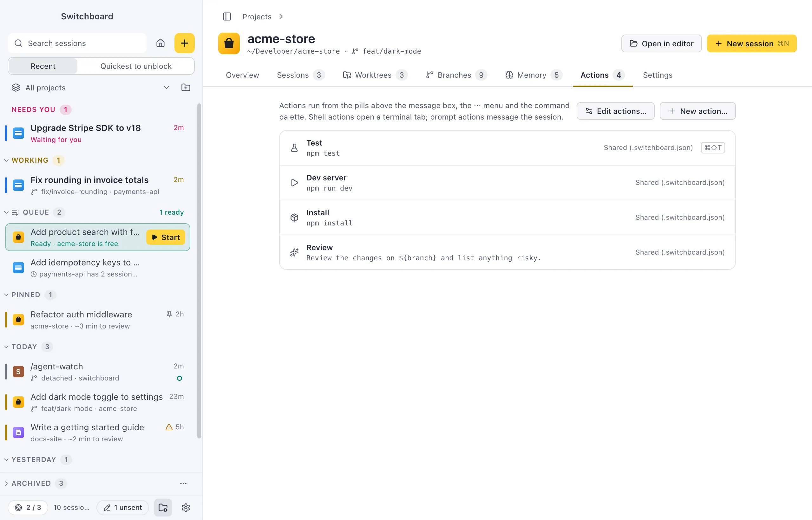Screen dimensions: 812x520
Task: Open the Overview tab
Action: click(243, 75)
